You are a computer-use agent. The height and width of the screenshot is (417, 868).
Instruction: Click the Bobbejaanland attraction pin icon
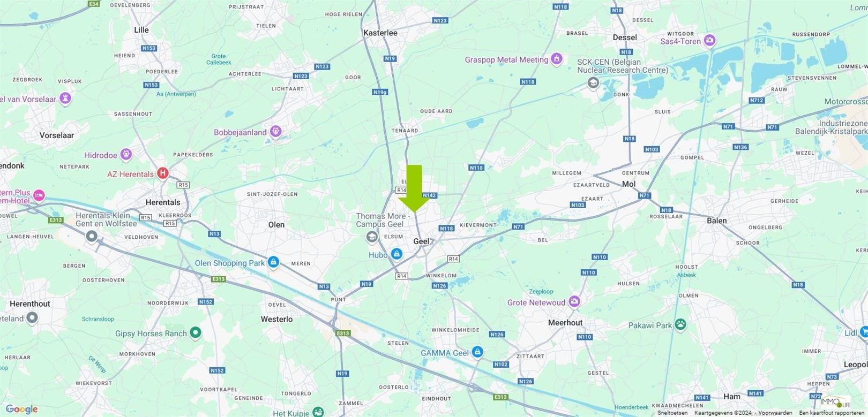coord(275,131)
